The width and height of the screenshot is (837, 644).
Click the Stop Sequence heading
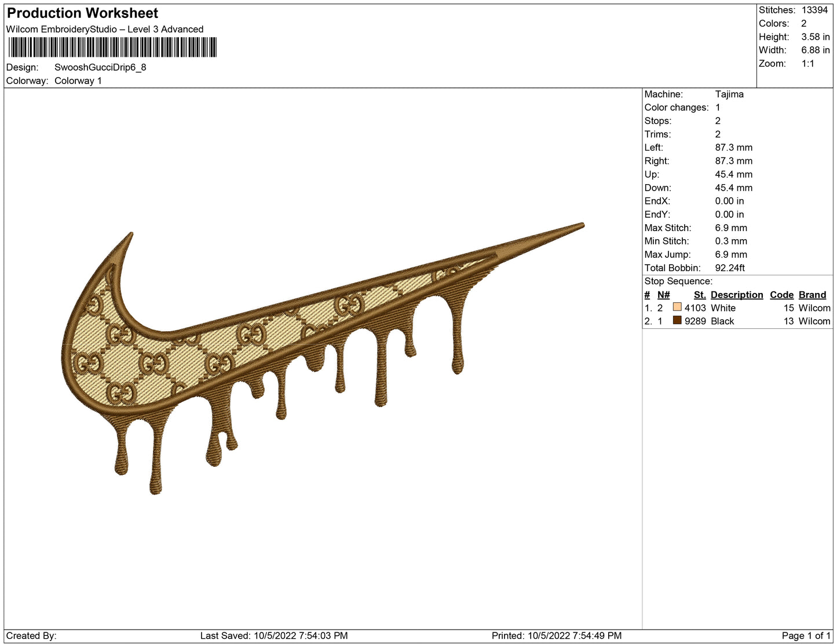pos(678,281)
